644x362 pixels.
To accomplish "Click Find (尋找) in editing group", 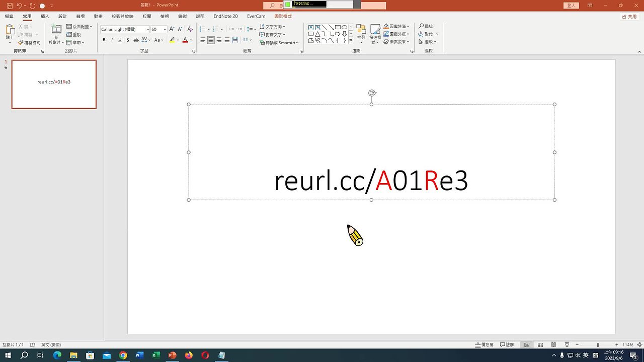I will coord(426,26).
